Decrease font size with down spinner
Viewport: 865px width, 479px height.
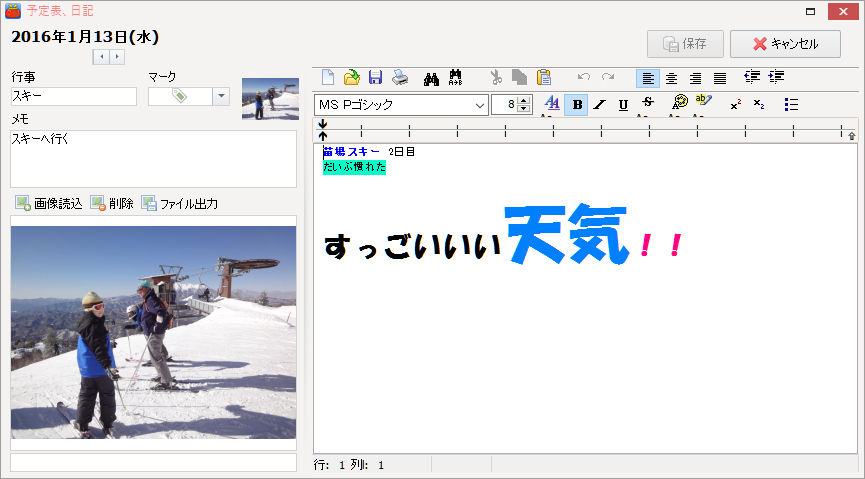524,109
